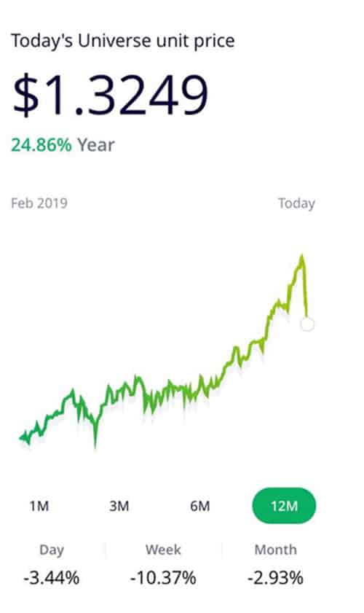Click the word Year beside percentage
Image resolution: width=364 pixels, height=613 pixels.
pyautogui.click(x=96, y=145)
